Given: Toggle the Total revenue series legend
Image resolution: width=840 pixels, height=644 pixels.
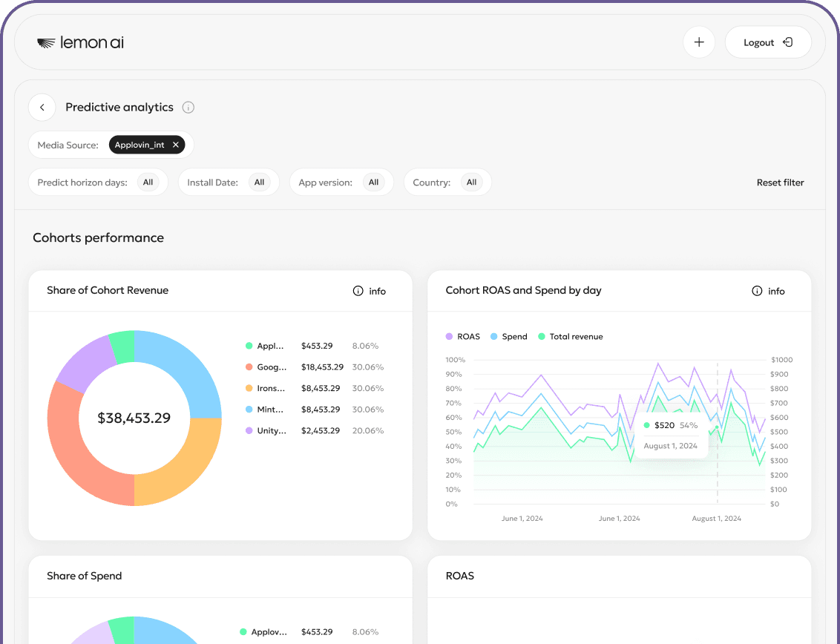Looking at the screenshot, I should coord(570,337).
